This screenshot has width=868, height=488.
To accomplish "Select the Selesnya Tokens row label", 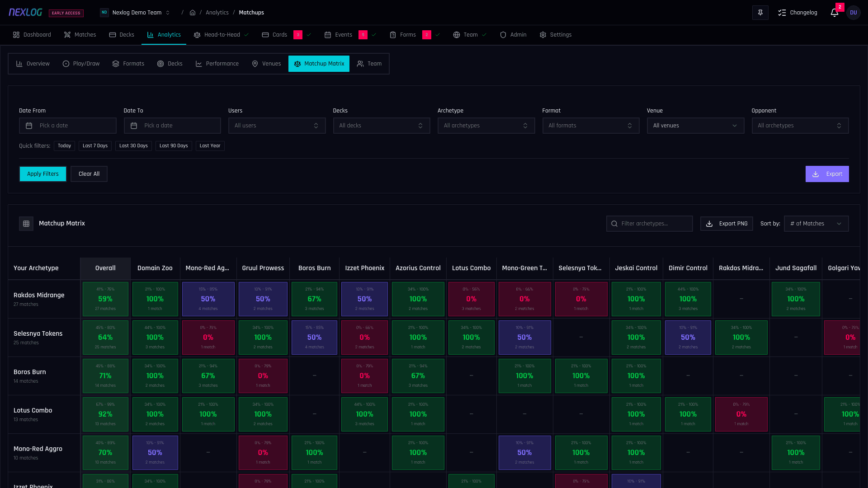I will (x=38, y=334).
